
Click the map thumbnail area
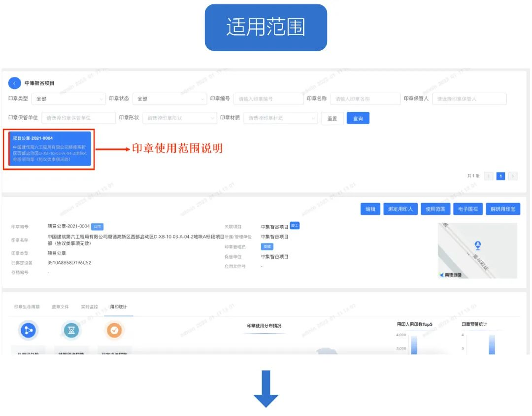tap(477, 250)
